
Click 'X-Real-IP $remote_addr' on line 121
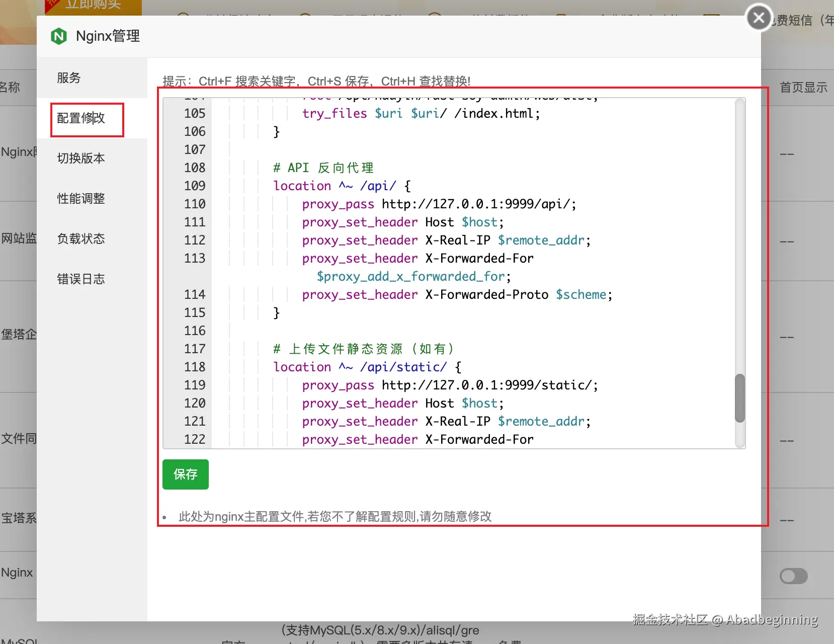tap(508, 421)
